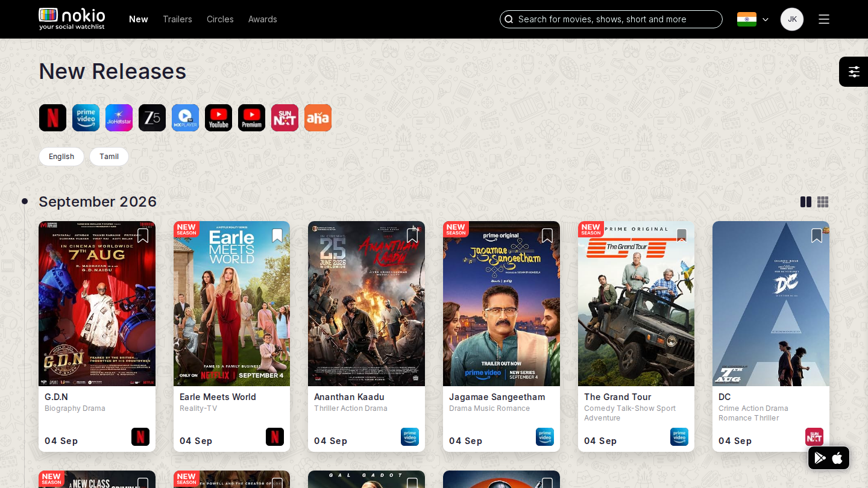
Task: Filter by Sun NXT streaming service
Action: [285, 117]
